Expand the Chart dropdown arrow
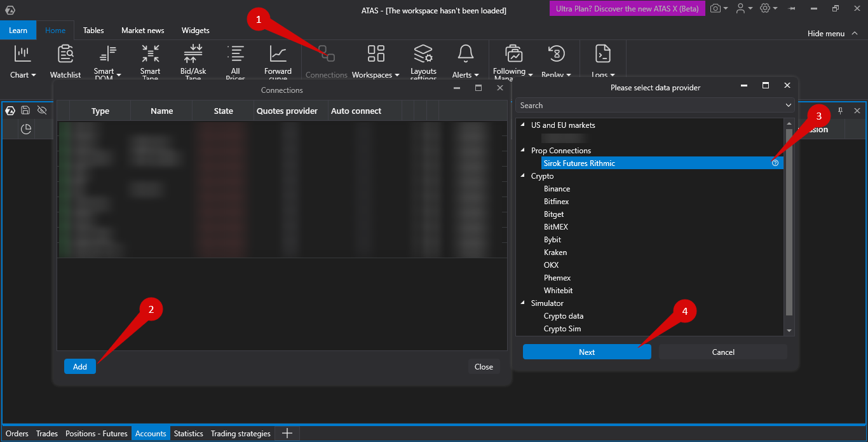This screenshot has height=442, width=868. [x=33, y=75]
